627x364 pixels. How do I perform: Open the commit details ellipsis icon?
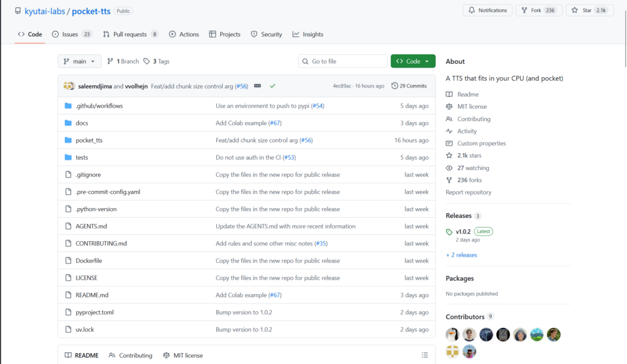[257, 86]
